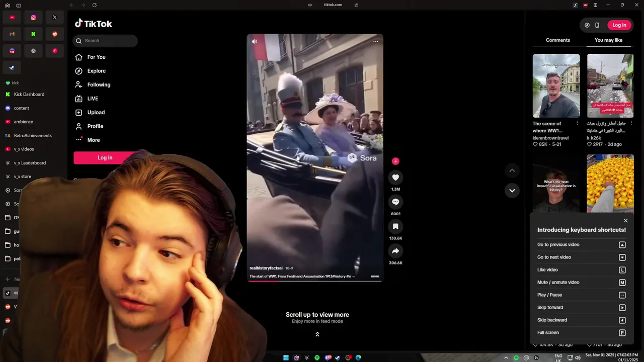Viewport: 644px width, 362px height.
Task: Seek using the video progress bar
Action: pyautogui.click(x=315, y=281)
